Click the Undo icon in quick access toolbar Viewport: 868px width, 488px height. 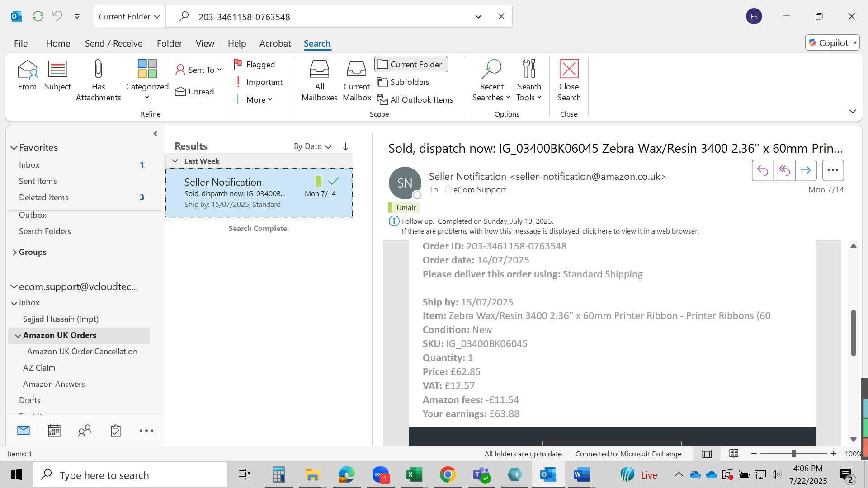(57, 16)
